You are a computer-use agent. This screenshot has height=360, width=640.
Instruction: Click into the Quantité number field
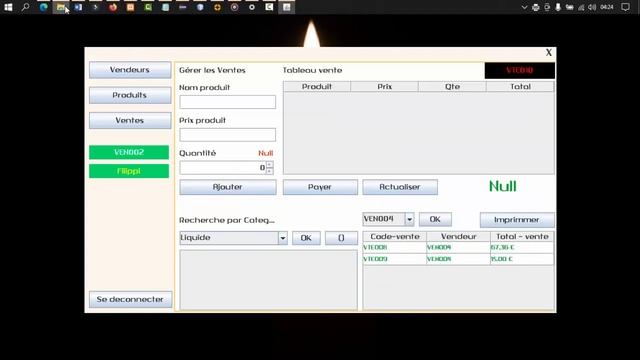pyautogui.click(x=223, y=168)
